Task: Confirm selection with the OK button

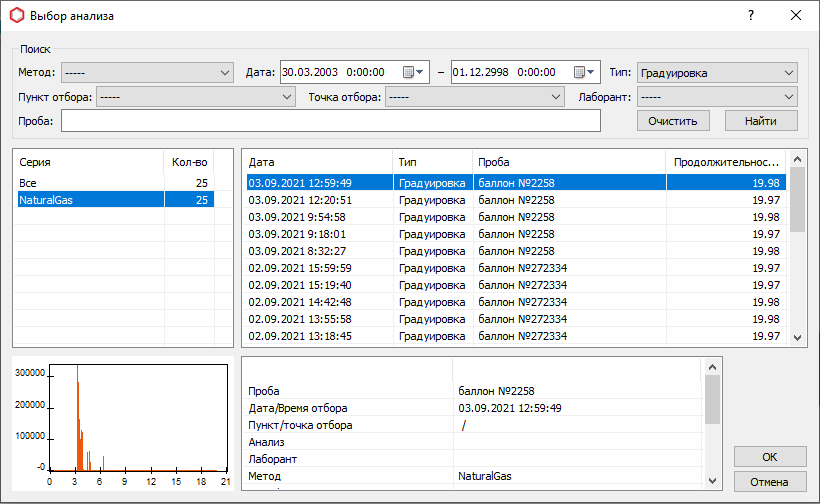Action: click(769, 457)
